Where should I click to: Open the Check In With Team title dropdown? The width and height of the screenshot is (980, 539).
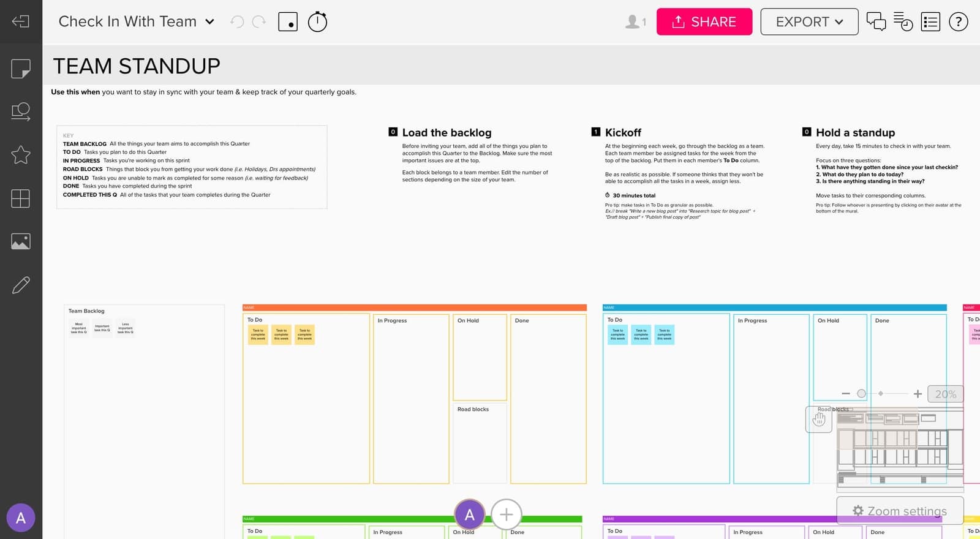(x=209, y=21)
